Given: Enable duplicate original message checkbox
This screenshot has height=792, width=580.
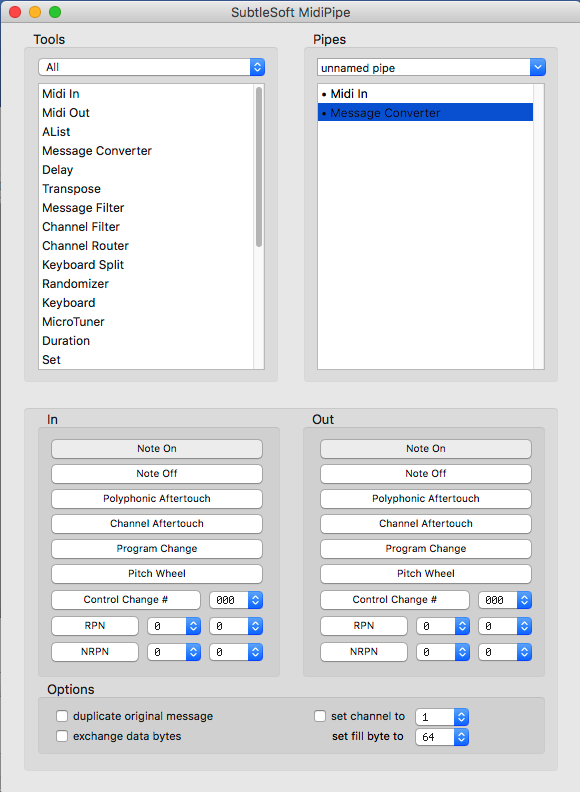Looking at the screenshot, I should [x=62, y=716].
